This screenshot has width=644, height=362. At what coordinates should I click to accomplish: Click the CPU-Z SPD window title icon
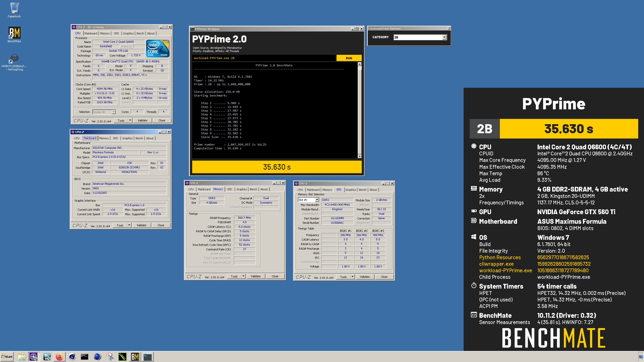pos(296,184)
